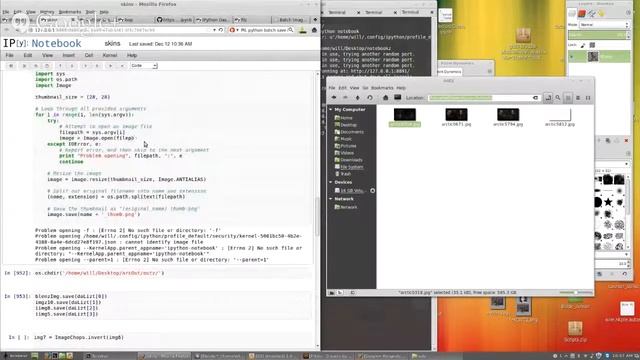Eject the 16 GB volume in sidebar
The width and height of the screenshot is (640, 360).
[x=372, y=191]
